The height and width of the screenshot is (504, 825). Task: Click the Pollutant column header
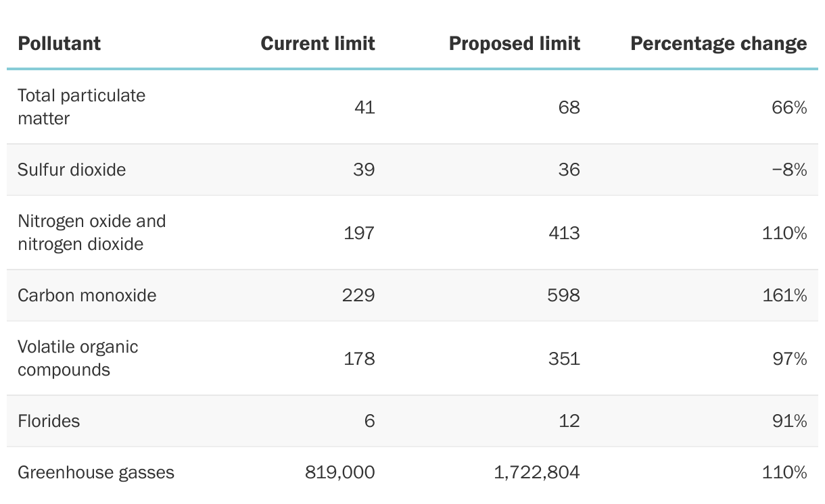59,44
